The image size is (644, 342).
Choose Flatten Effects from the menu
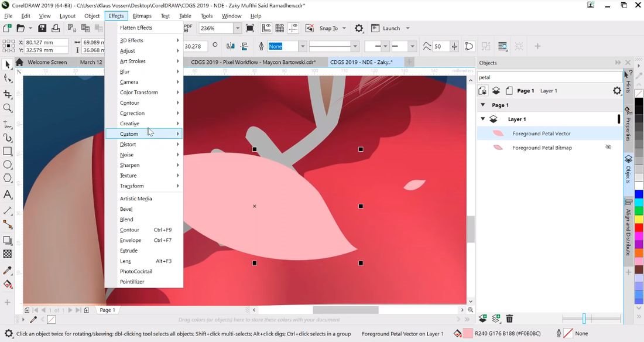[x=136, y=28]
